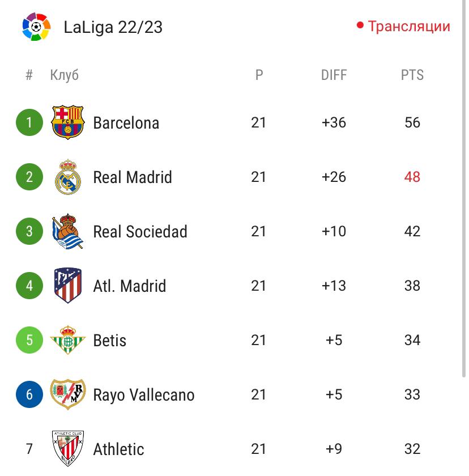
Task: Open the LaLiga 22/23 title
Action: point(113,27)
